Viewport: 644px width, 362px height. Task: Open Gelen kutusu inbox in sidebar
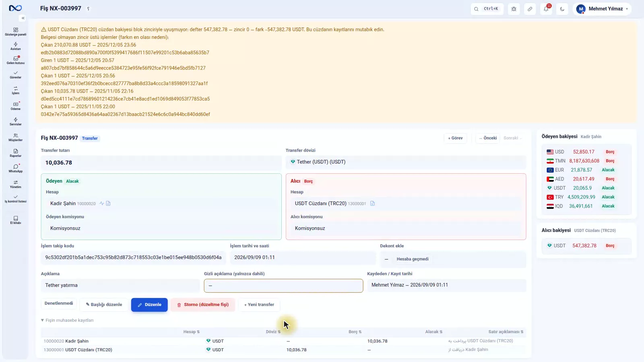15,60
